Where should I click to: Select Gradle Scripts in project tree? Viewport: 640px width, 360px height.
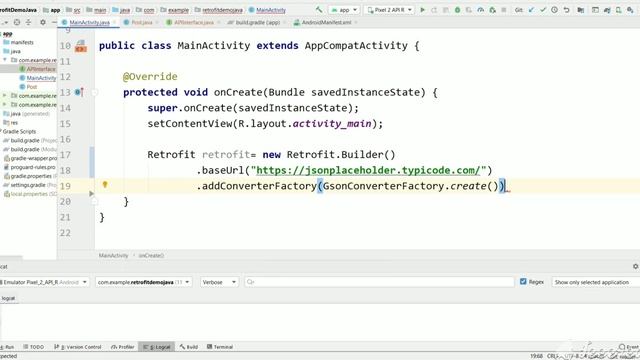pyautogui.click(x=19, y=131)
